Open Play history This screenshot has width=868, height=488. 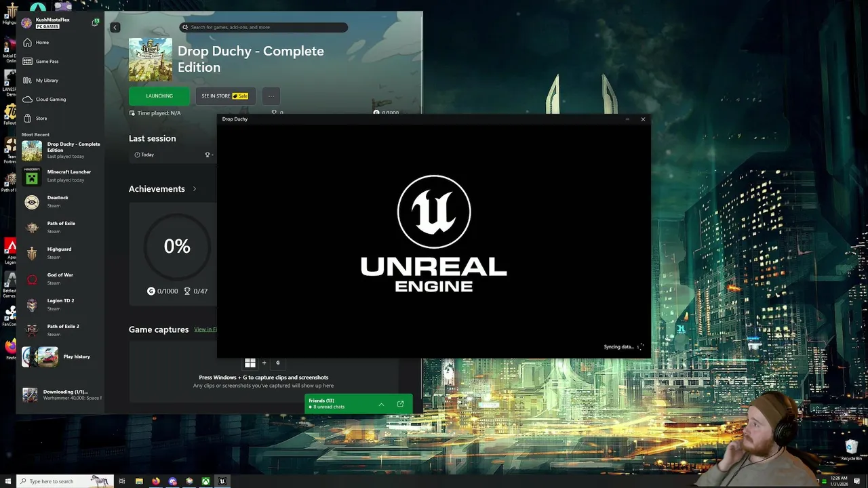coord(61,357)
